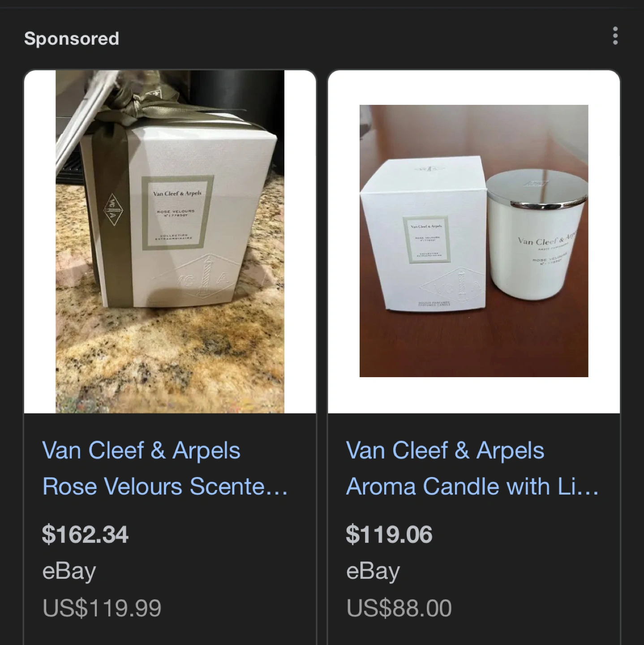Click the US$119.99 price text
This screenshot has width=644, height=645.
point(102,608)
